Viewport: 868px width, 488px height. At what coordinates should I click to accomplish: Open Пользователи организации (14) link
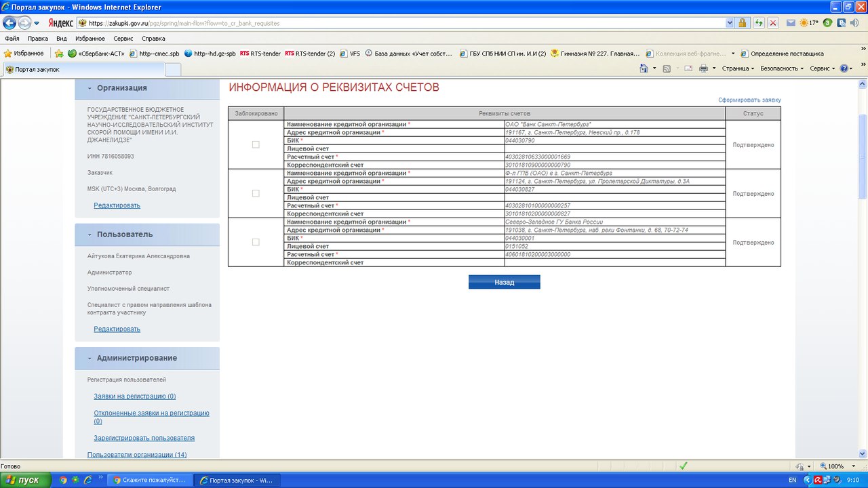pos(137,455)
